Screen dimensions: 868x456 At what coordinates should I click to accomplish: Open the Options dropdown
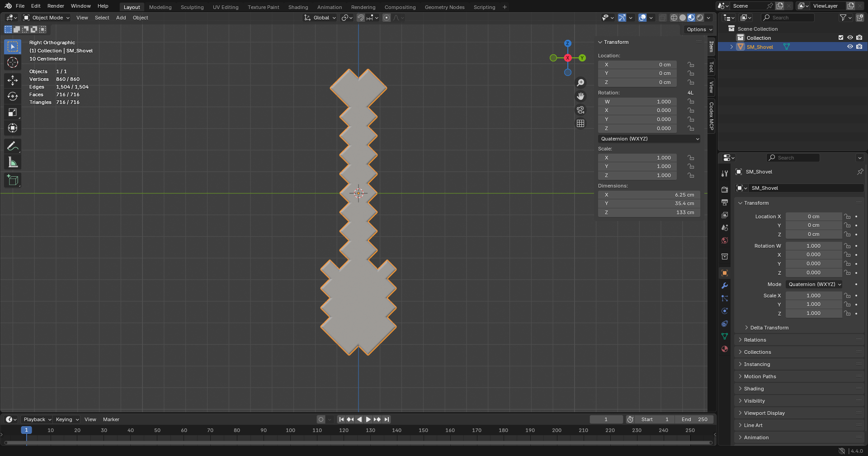coord(699,29)
